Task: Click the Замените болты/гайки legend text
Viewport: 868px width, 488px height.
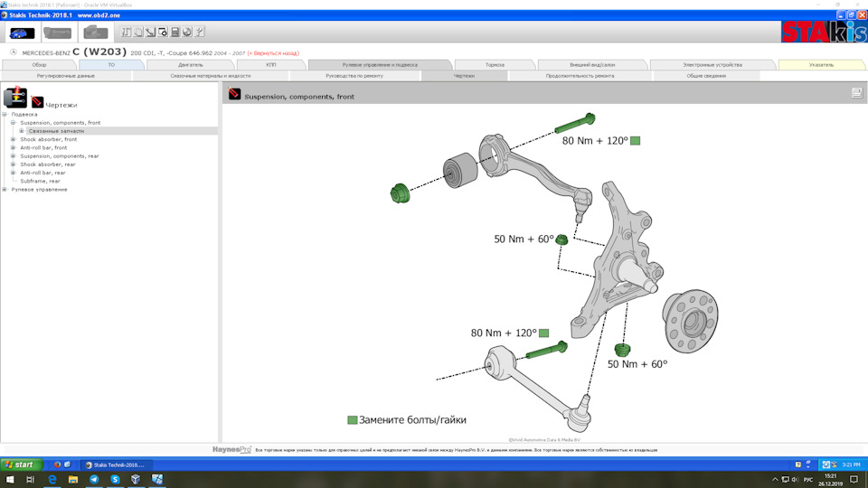Action: [412, 420]
